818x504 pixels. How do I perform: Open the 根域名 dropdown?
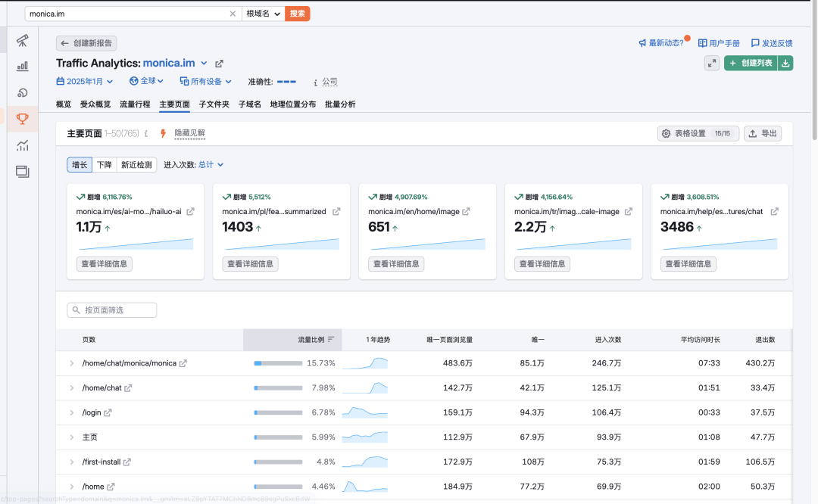tap(263, 14)
